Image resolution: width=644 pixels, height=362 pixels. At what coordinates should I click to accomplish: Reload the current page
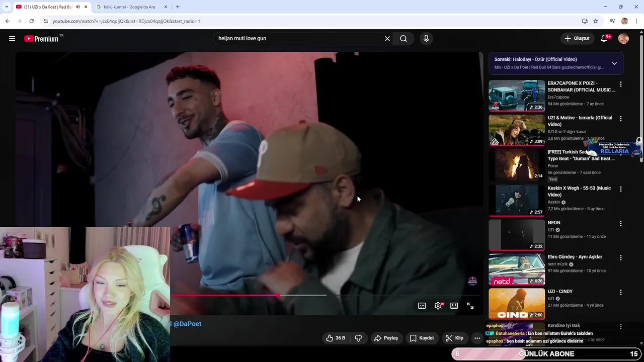click(31, 21)
